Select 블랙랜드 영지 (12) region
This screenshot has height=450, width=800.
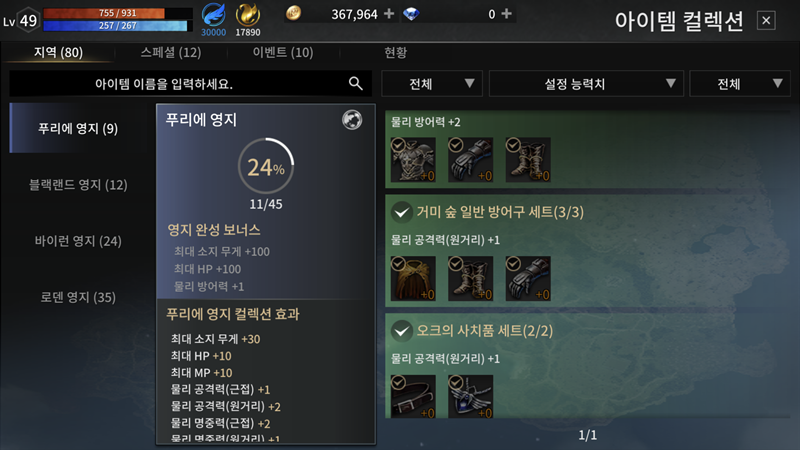tap(78, 185)
